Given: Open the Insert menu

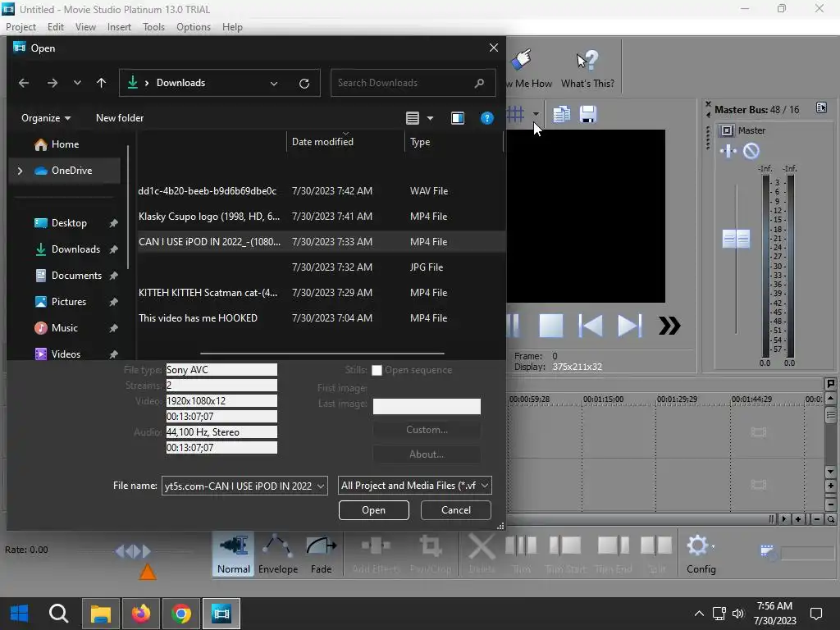Looking at the screenshot, I should (x=119, y=27).
